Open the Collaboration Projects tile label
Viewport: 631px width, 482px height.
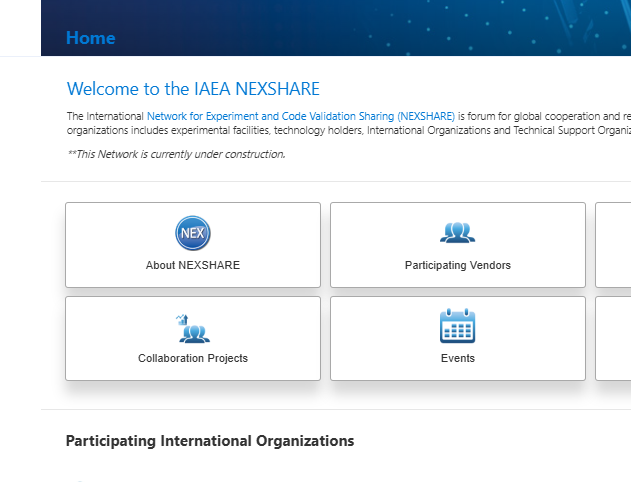[x=193, y=358]
